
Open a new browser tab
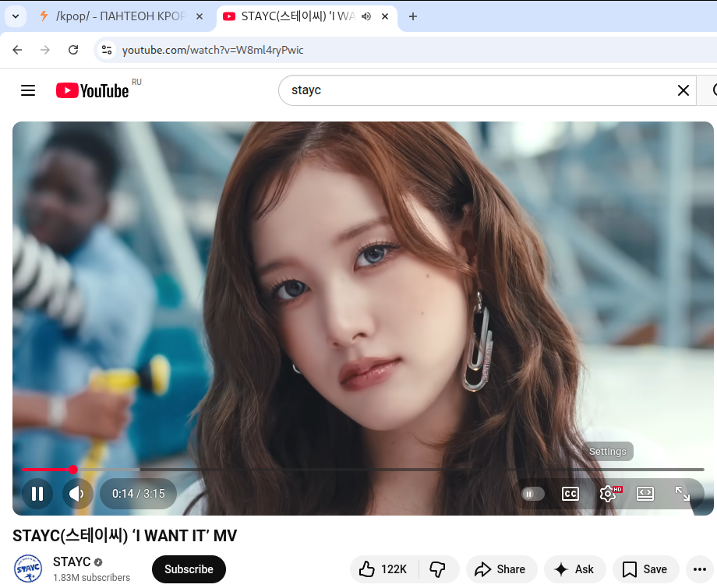pyautogui.click(x=413, y=16)
